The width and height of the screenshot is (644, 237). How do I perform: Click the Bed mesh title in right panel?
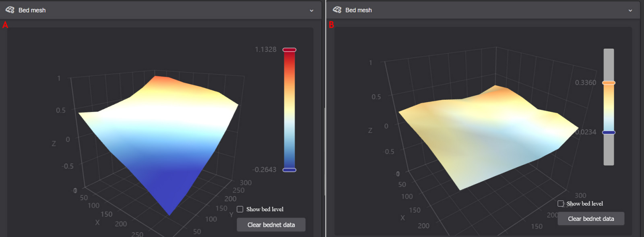point(358,10)
